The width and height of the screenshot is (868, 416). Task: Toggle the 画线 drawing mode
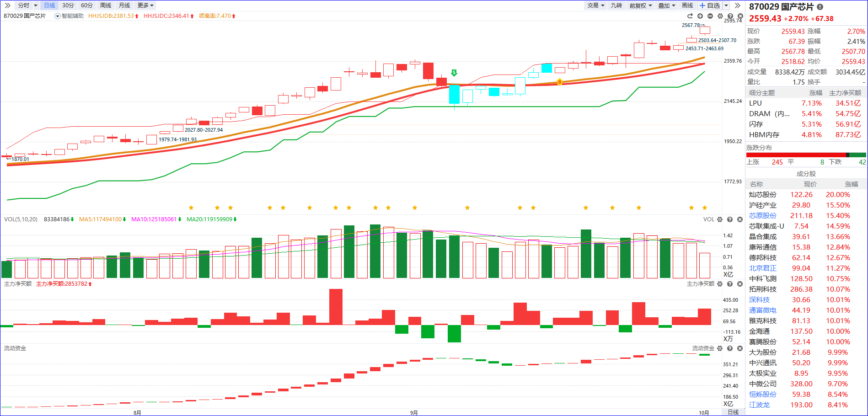tap(687, 5)
